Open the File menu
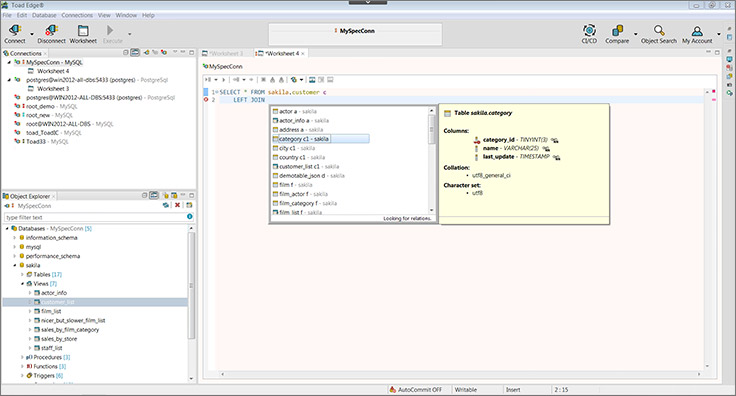The image size is (736, 396). pos(7,15)
